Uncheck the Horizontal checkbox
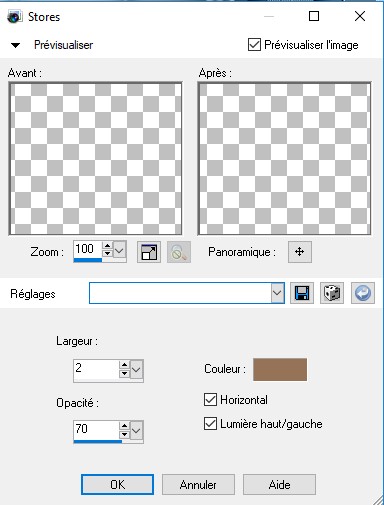The image size is (384, 505). (210, 400)
